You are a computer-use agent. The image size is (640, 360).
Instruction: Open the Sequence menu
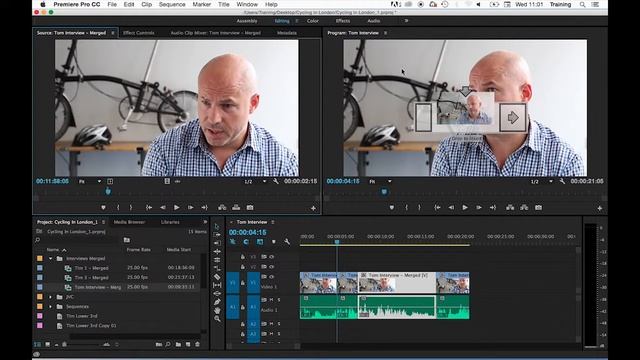point(172,4)
